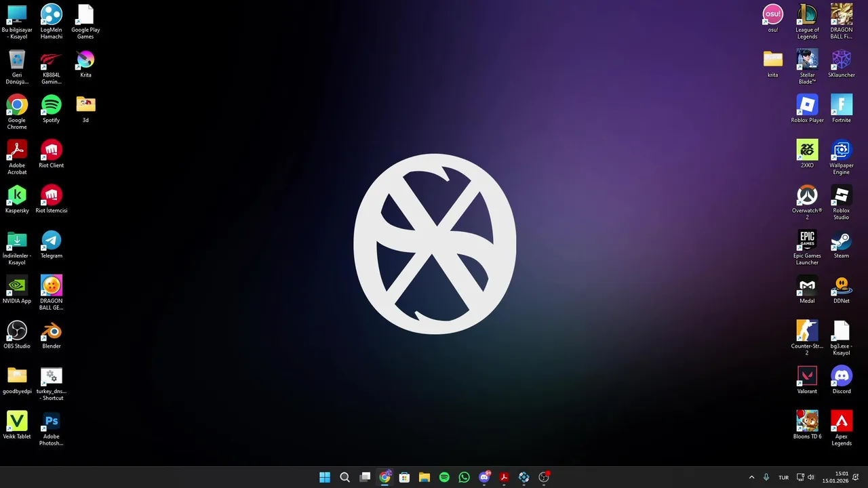
Task: Select the Epic Games Launcher icon
Action: point(807,248)
